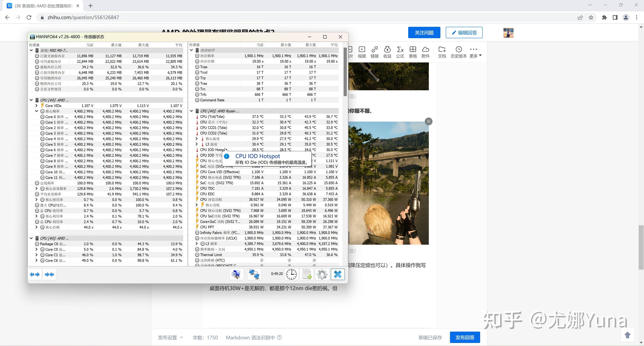Open browser extensions puzzle icon
This screenshot has width=644, height=346.
click(604, 17)
